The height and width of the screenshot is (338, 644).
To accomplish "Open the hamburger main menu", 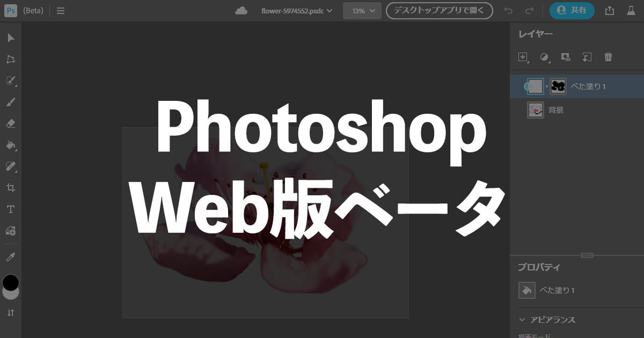I will pos(61,11).
